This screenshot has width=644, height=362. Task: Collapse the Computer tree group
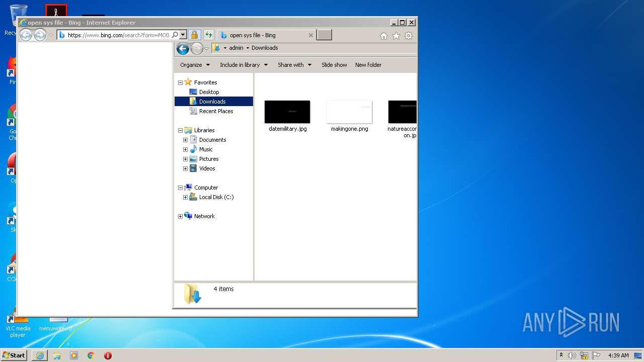click(180, 188)
